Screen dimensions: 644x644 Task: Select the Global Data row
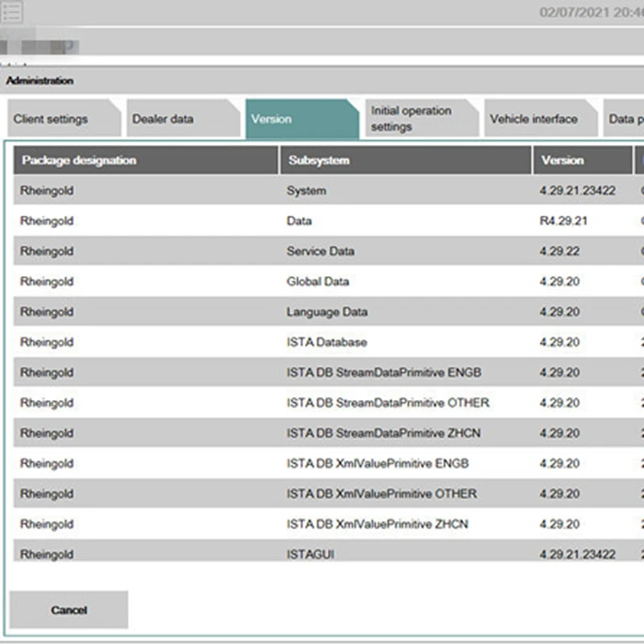(x=328, y=281)
